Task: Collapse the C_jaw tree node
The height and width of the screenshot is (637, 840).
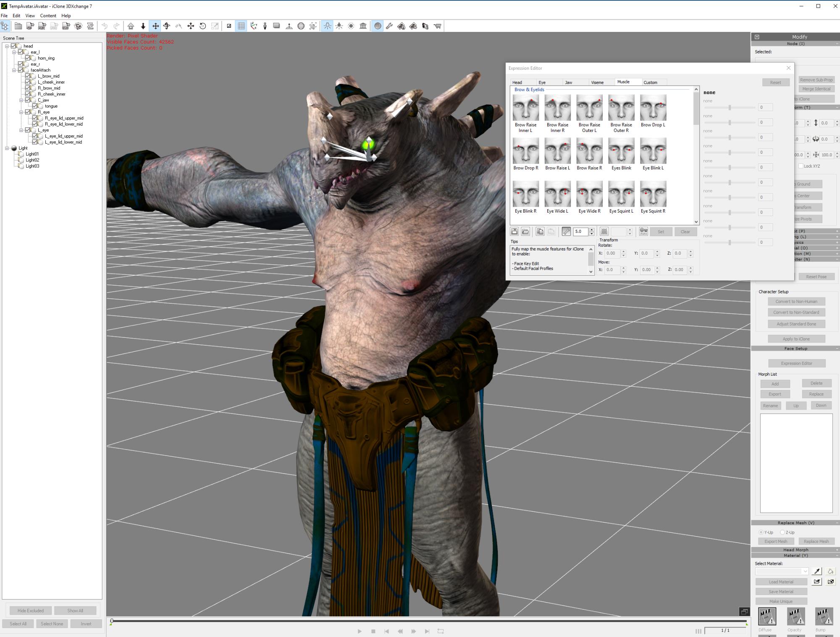Action: point(21,100)
